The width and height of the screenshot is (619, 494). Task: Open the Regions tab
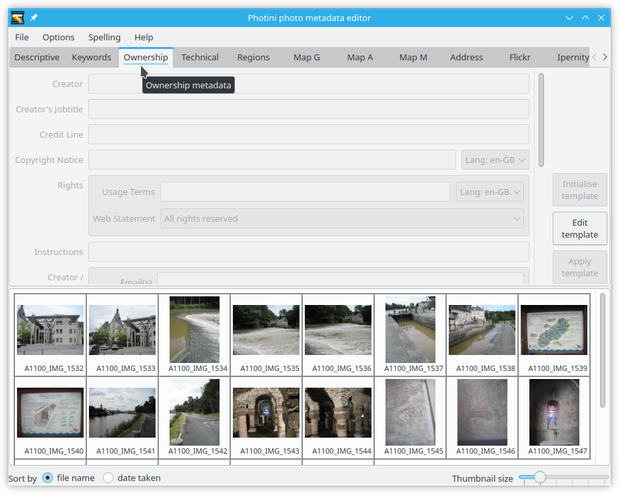pyautogui.click(x=253, y=57)
